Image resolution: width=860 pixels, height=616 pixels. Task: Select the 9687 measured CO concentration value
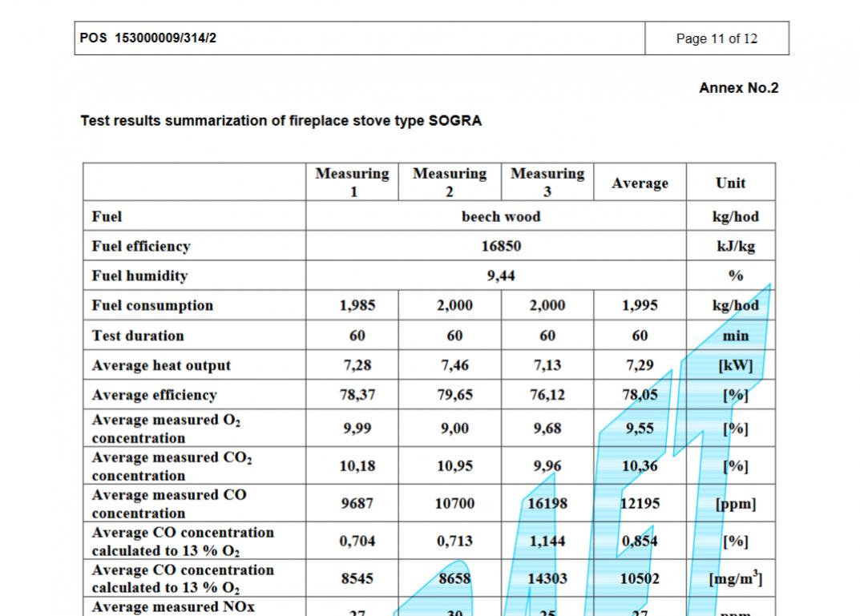[x=357, y=504]
